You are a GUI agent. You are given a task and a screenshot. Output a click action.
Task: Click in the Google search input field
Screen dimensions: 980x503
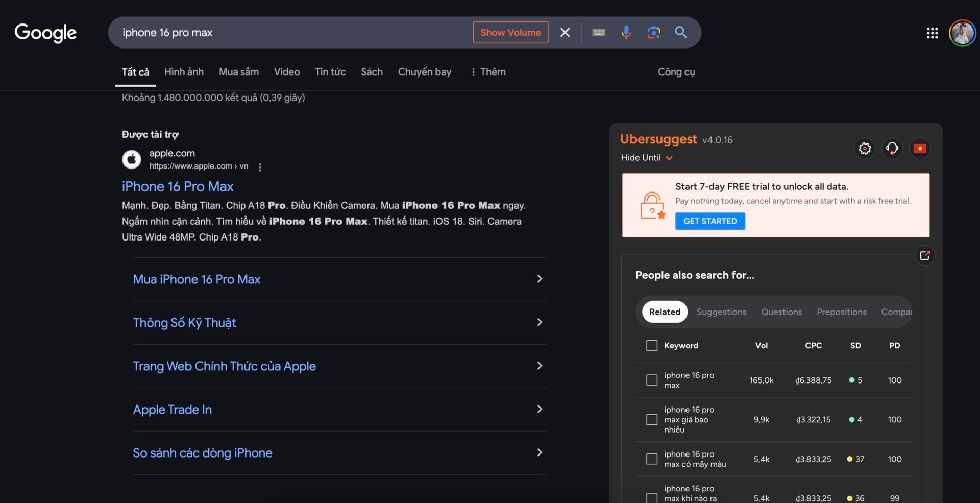tap(291, 32)
